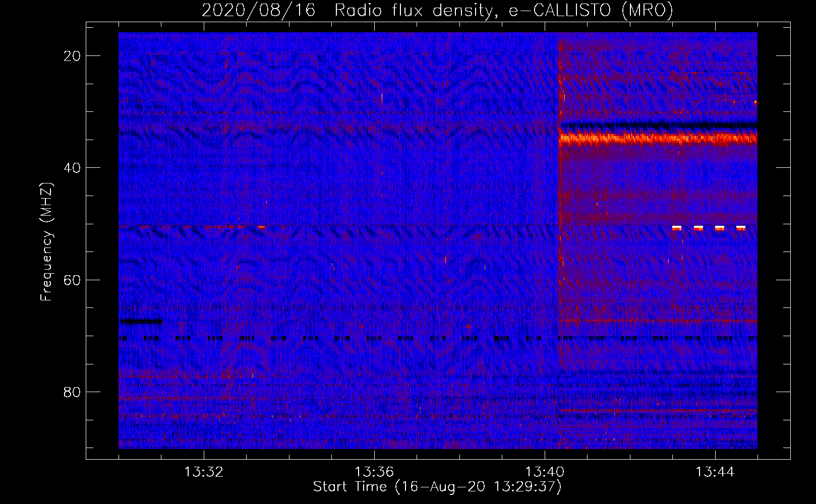Image resolution: width=816 pixels, height=504 pixels.
Task: Click the plot title "Radio flux density, e-CALLISTO (MRO)"
Action: (503, 11)
